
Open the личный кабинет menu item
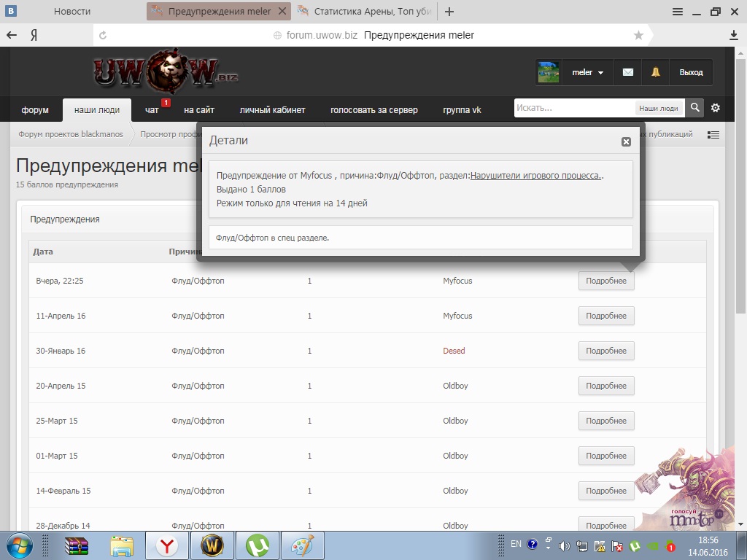coord(272,110)
